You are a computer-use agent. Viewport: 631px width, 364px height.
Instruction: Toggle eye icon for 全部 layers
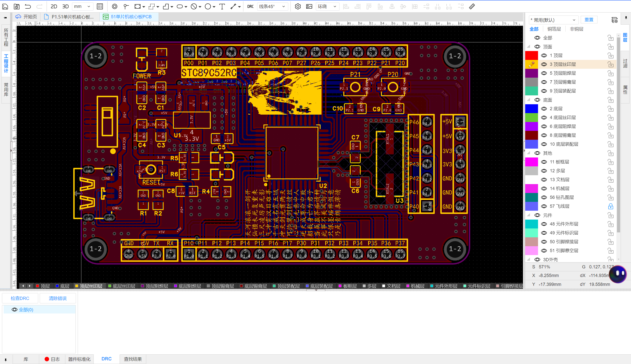pyautogui.click(x=537, y=38)
